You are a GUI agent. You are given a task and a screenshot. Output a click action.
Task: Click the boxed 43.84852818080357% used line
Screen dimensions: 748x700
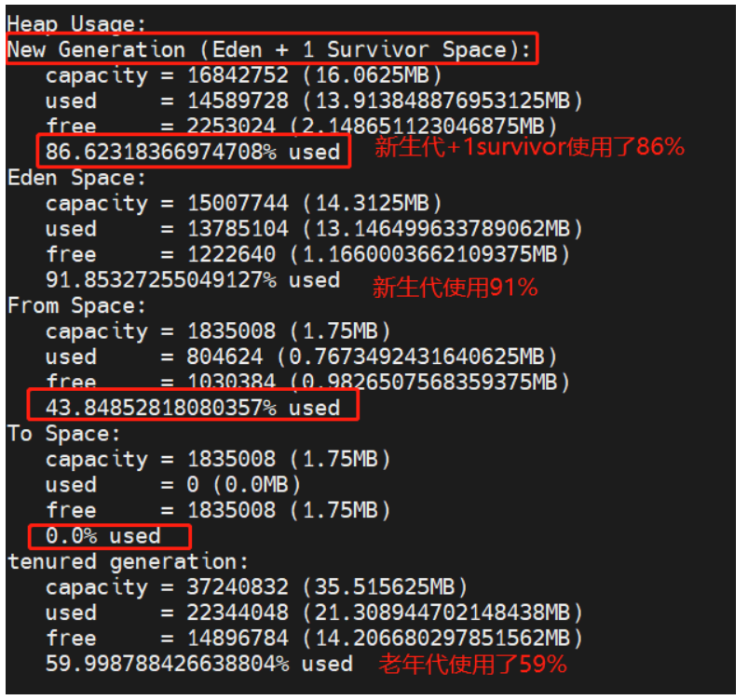[193, 408]
